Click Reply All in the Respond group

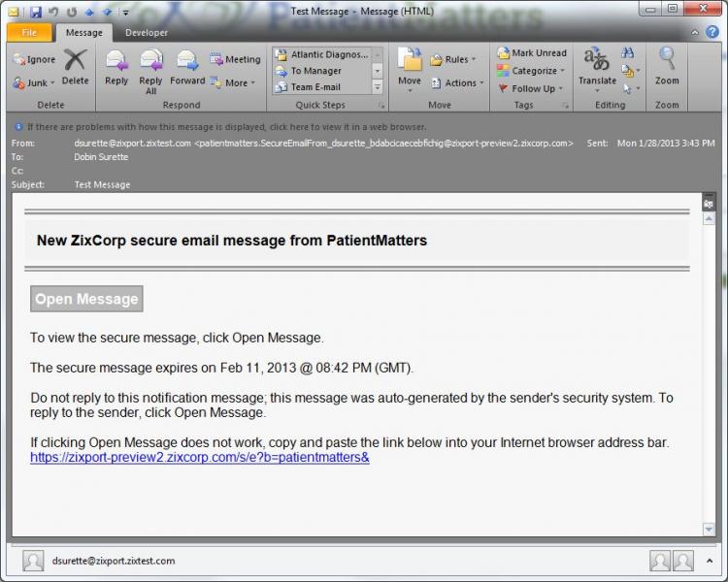click(x=150, y=72)
